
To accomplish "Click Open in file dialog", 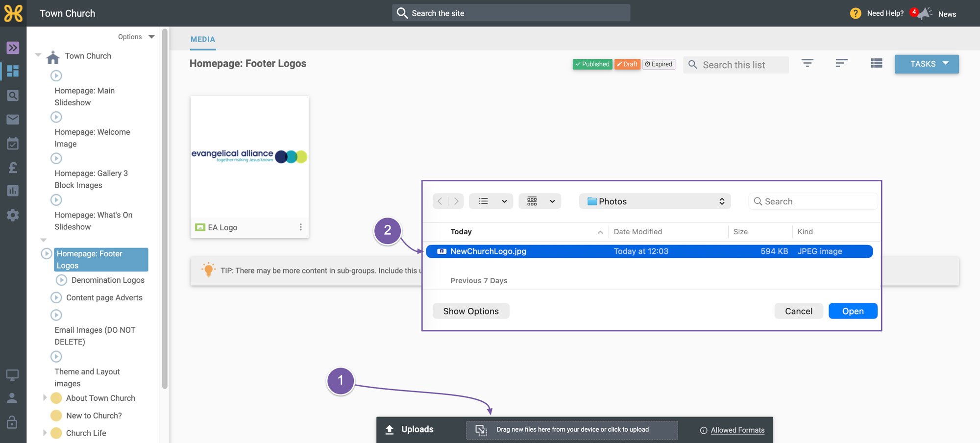I will point(853,311).
